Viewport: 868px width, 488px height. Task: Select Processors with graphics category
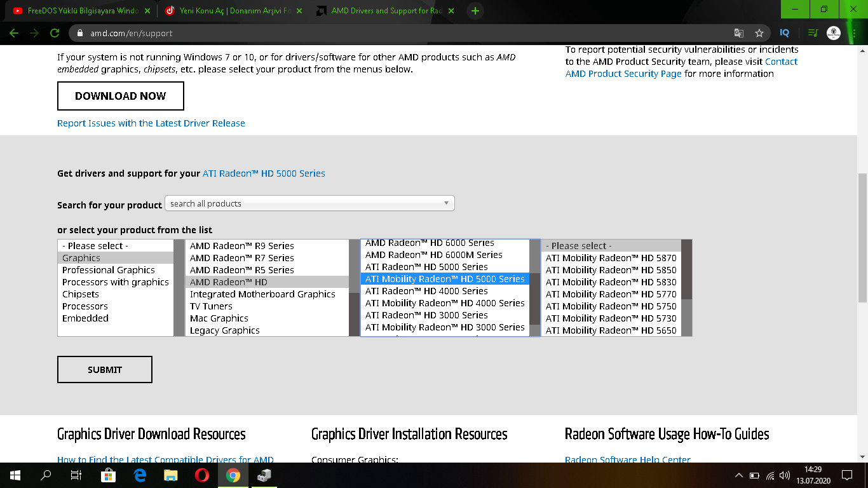(116, 282)
